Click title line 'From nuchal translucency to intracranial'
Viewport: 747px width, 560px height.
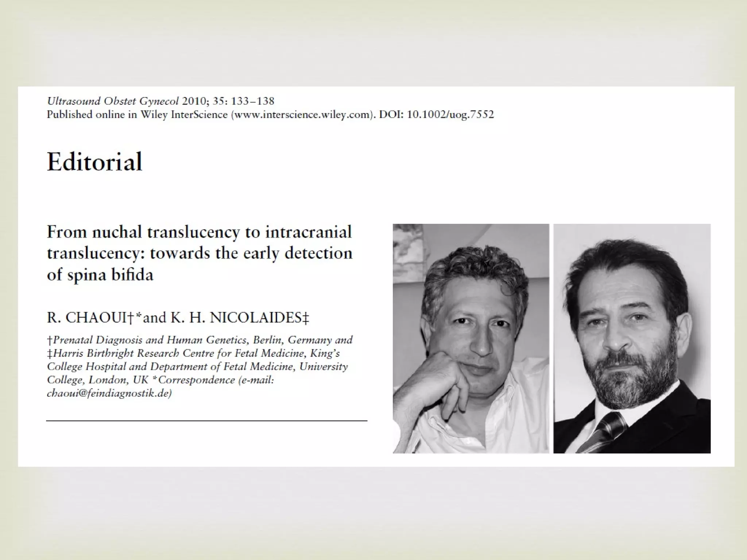[x=199, y=232]
